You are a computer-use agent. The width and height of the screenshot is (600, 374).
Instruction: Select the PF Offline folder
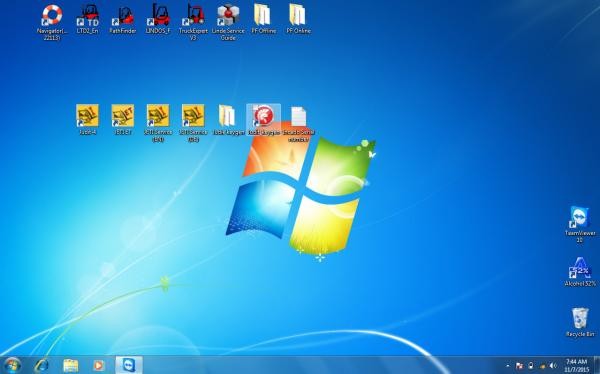263,19
